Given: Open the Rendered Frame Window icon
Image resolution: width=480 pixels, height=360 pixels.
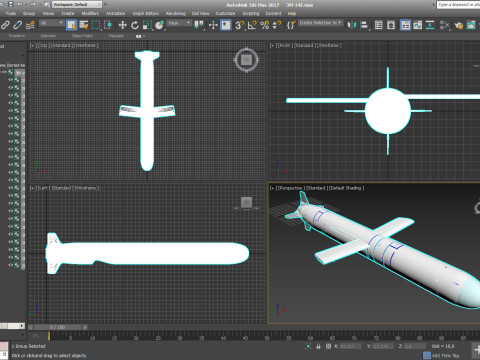Looking at the screenshot, I should [471, 25].
